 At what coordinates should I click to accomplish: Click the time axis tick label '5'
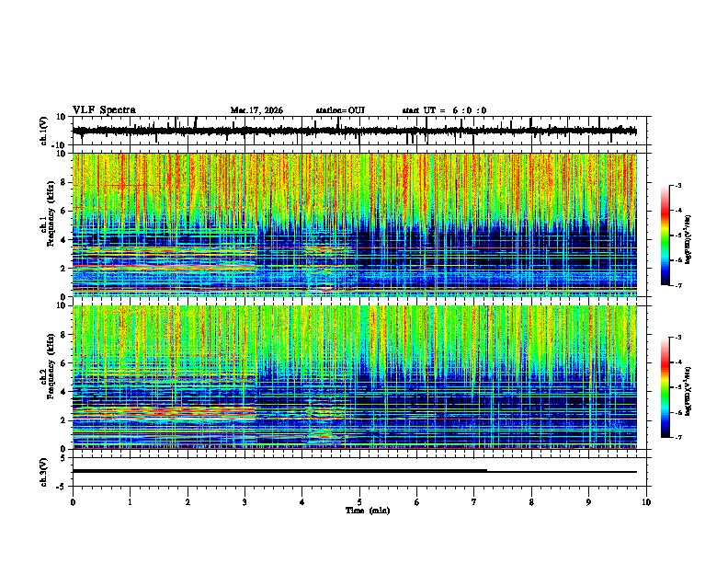click(359, 502)
